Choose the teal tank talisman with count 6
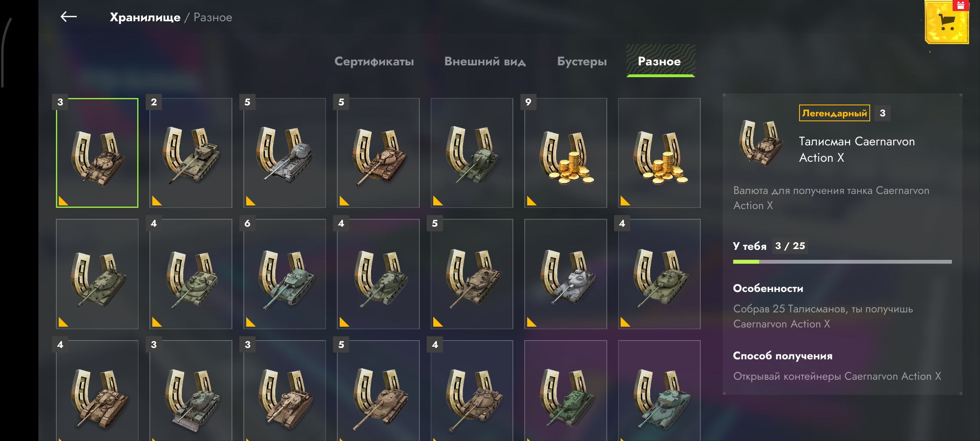Viewport: 980px width, 441px height. point(285,274)
